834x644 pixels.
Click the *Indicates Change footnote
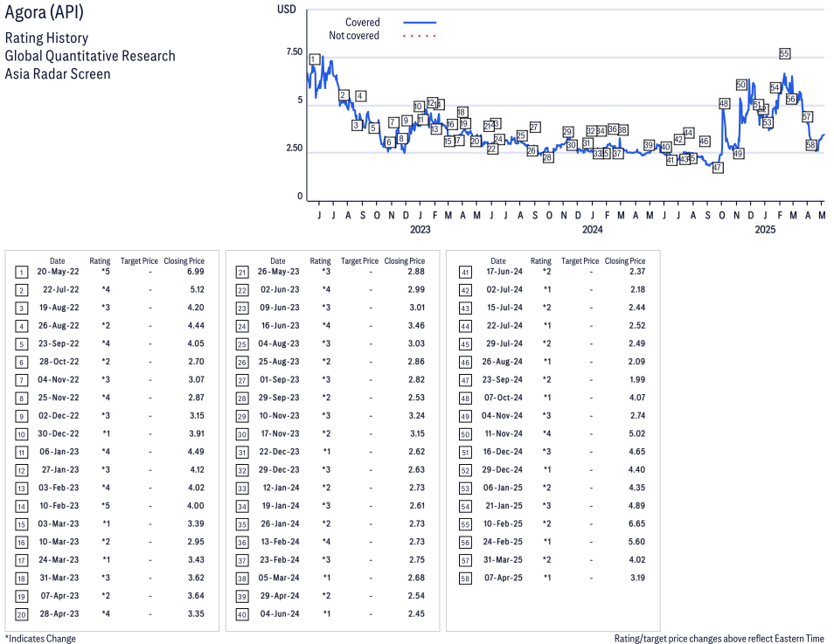[x=40, y=639]
